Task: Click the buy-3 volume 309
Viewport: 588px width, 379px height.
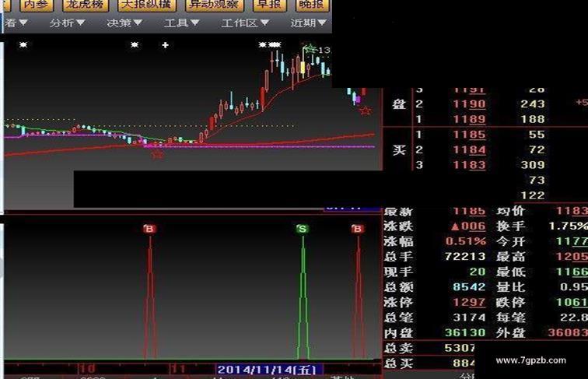Action: tap(533, 165)
